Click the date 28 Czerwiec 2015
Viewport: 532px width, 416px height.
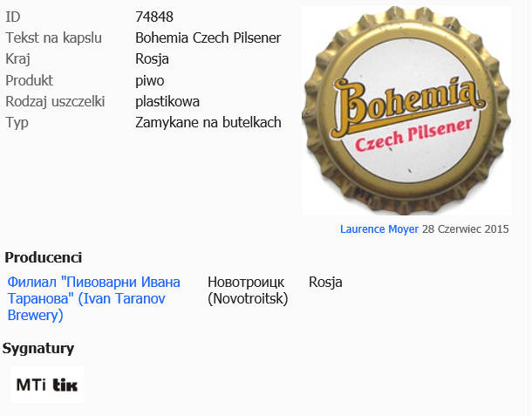[x=465, y=229]
